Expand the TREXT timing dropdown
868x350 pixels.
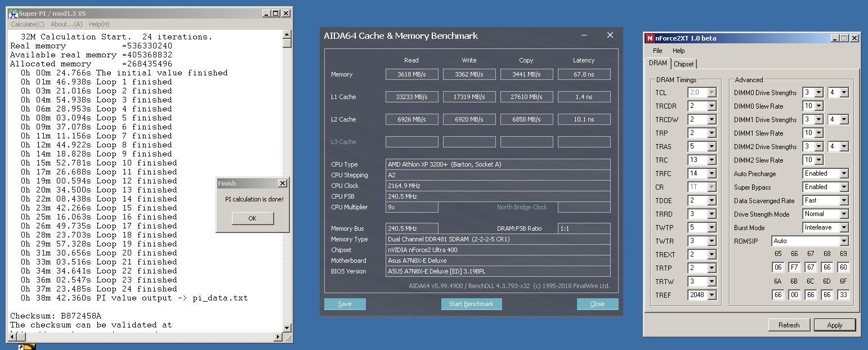click(712, 254)
